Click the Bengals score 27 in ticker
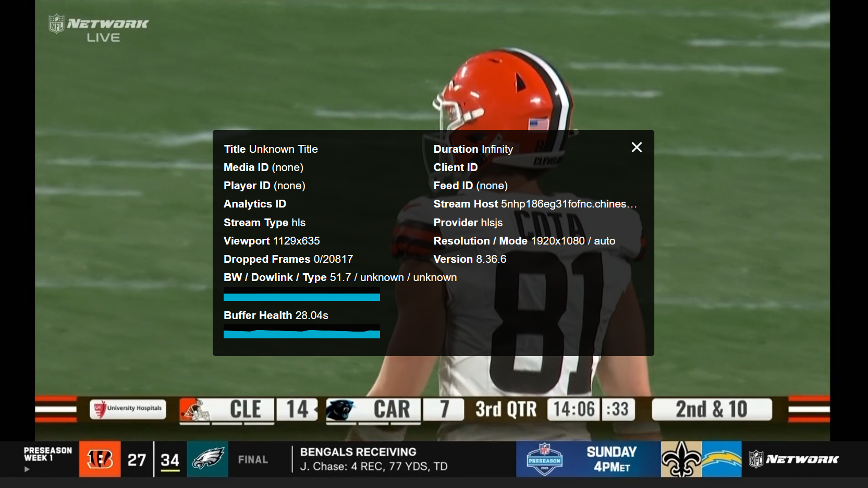This screenshot has width=868, height=488. 137,460
